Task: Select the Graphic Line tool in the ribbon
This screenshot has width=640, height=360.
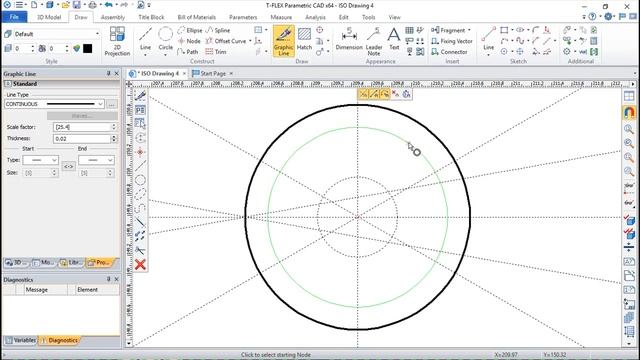Action: point(284,41)
